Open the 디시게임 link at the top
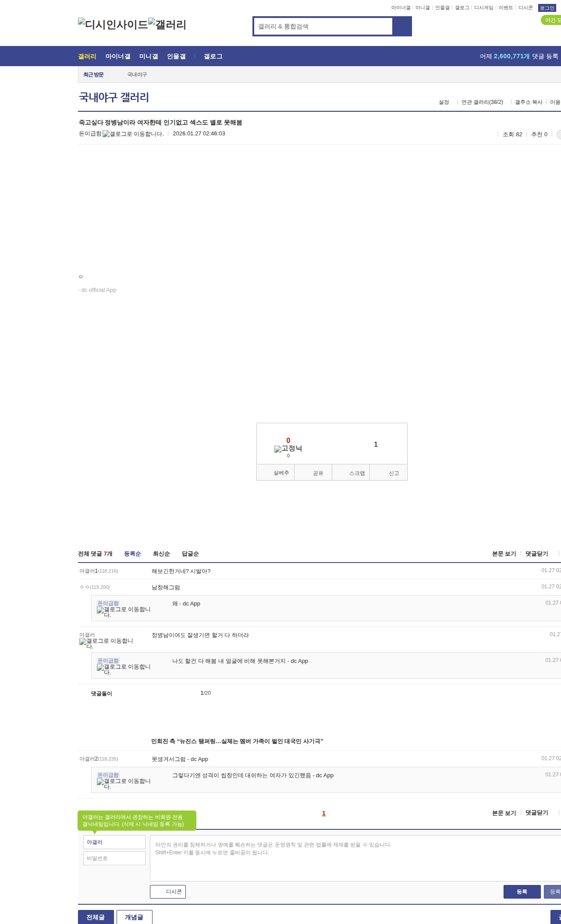 pyautogui.click(x=483, y=7)
